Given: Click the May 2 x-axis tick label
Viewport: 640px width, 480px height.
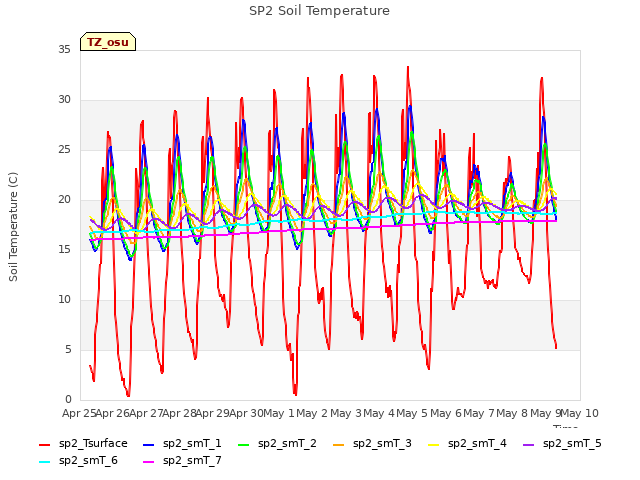Looking at the screenshot, I should 312,413.
